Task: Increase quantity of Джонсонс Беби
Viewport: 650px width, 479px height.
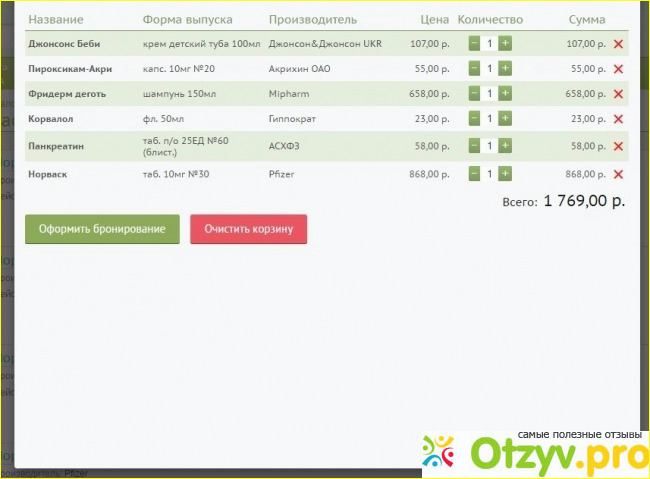Action: pos(505,44)
